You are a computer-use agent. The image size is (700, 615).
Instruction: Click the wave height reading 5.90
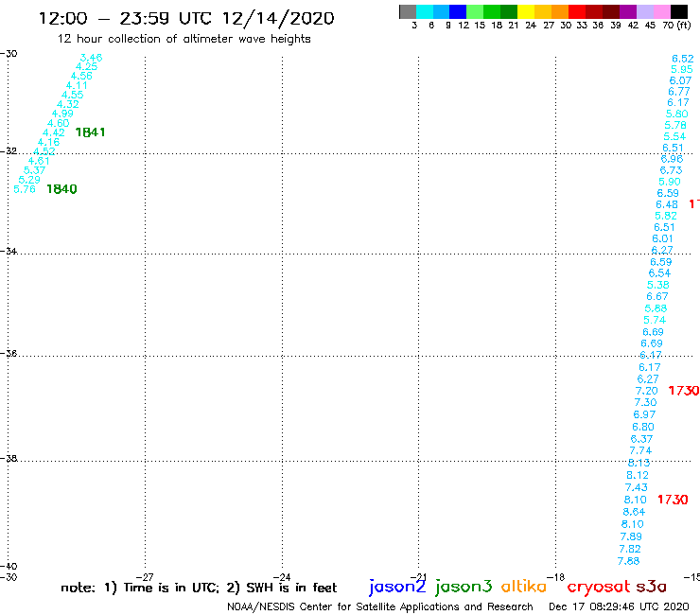[669, 182]
